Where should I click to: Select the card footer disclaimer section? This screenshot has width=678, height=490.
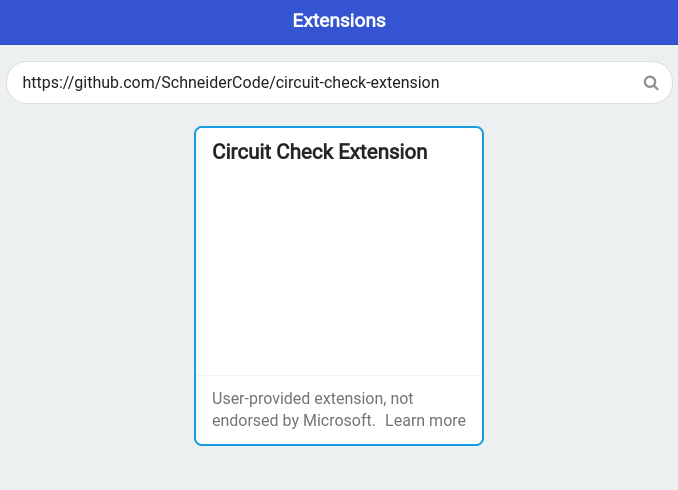click(x=339, y=410)
